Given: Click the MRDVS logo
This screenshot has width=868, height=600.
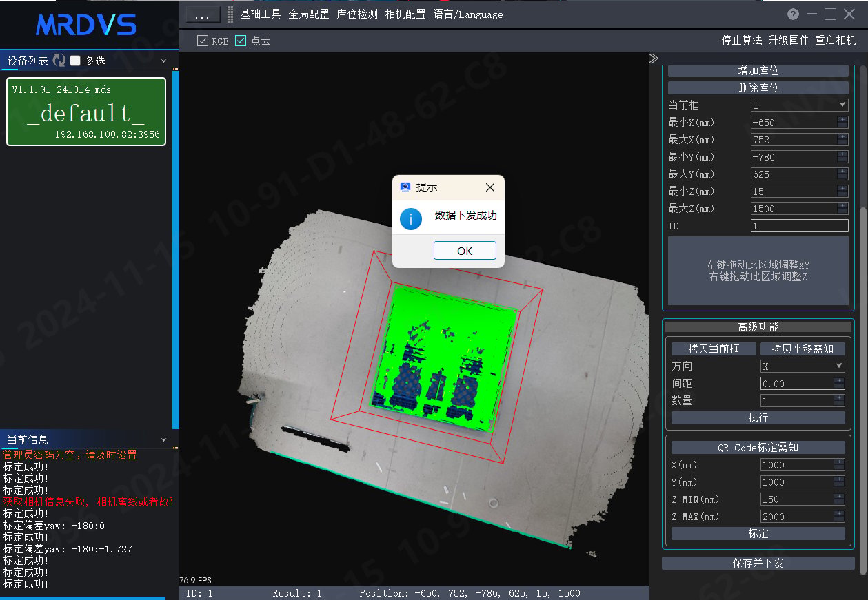Looking at the screenshot, I should coord(86,25).
